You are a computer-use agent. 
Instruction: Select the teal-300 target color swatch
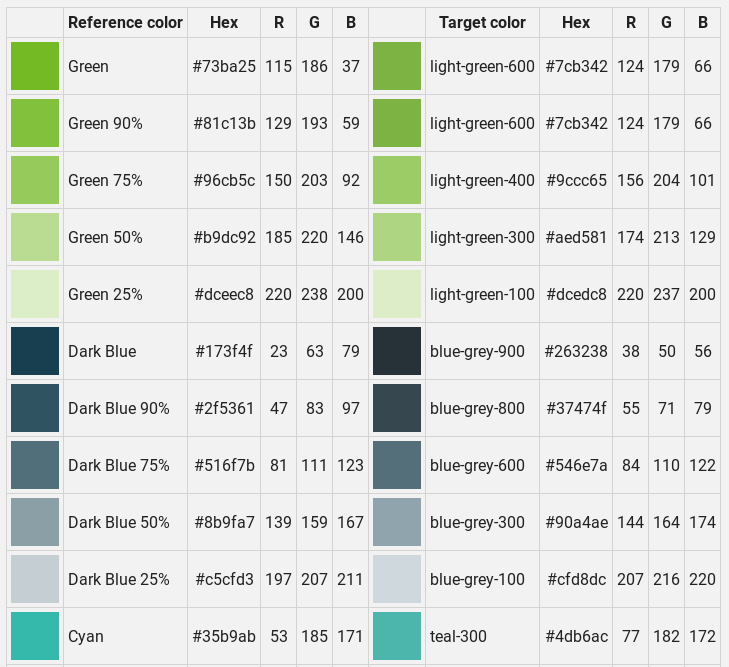pyautogui.click(x=396, y=636)
